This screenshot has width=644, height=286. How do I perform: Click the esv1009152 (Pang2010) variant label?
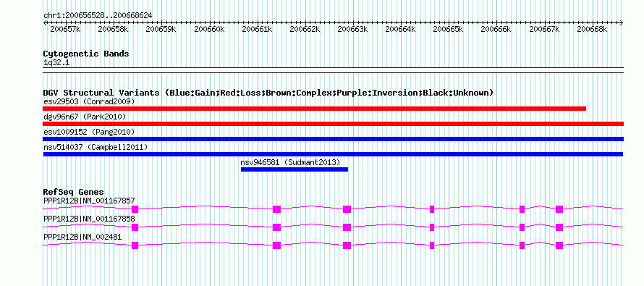point(89,132)
